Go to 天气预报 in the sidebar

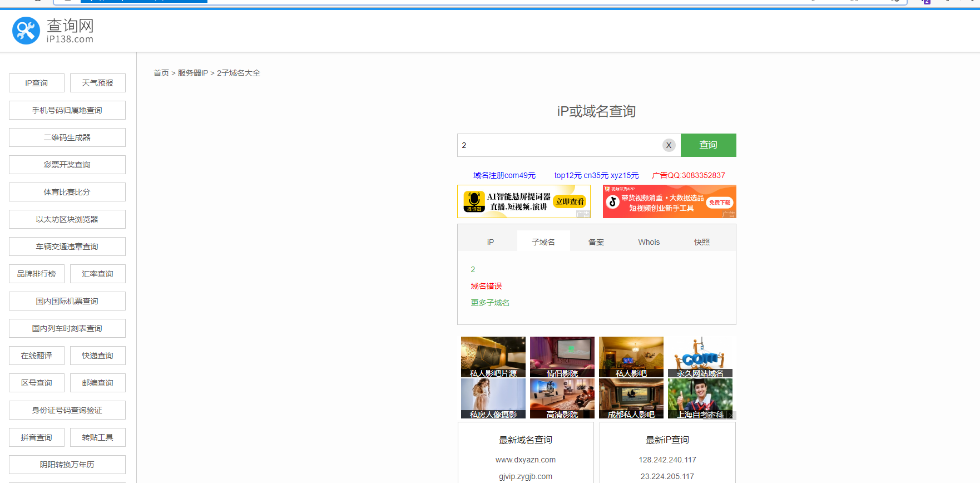[x=97, y=83]
